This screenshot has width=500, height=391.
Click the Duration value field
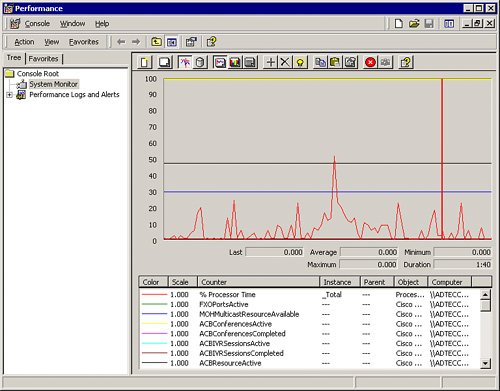pyautogui.click(x=462, y=265)
